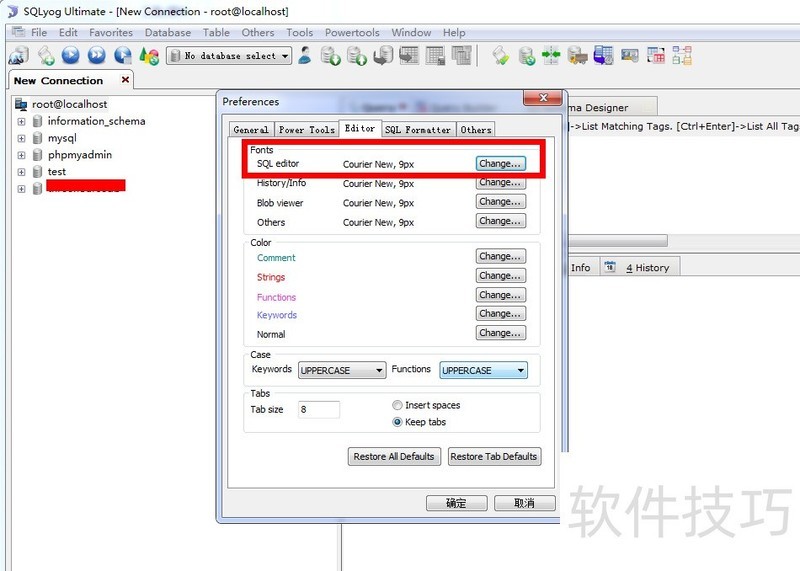Click the schema designer diagram icon

(x=682, y=55)
